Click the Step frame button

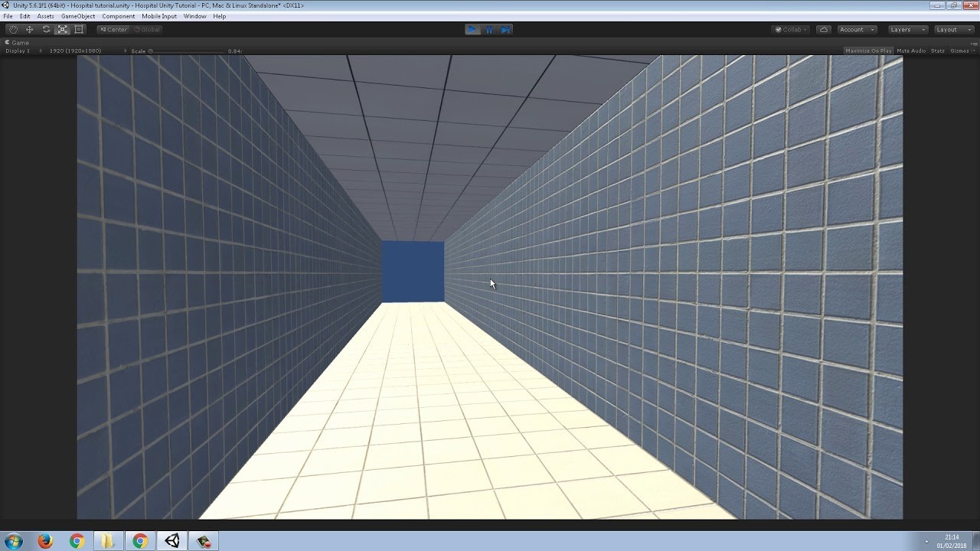pyautogui.click(x=506, y=29)
